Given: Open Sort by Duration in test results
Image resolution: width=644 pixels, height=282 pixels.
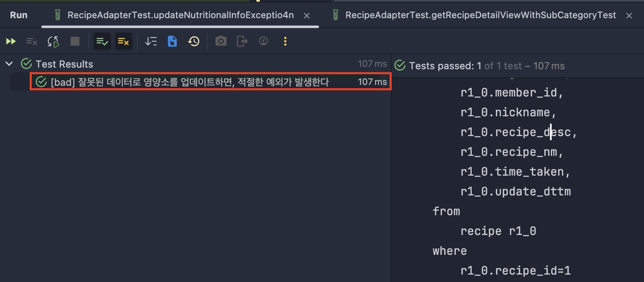Looking at the screenshot, I should click(151, 41).
